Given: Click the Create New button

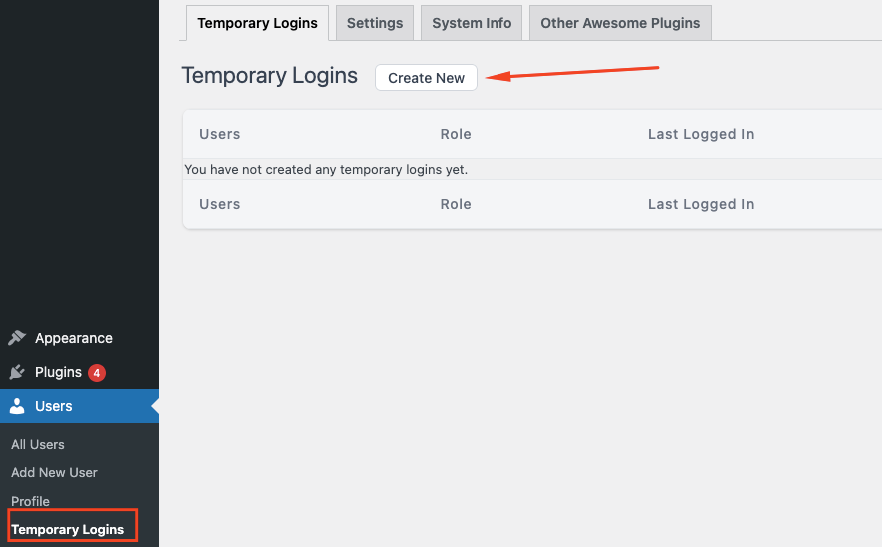Looking at the screenshot, I should pyautogui.click(x=426, y=78).
